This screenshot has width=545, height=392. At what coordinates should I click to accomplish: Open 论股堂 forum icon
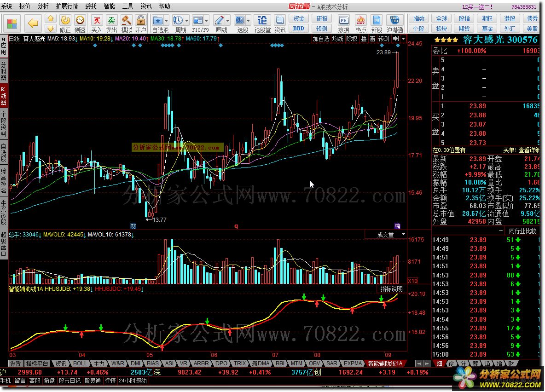click(262, 20)
